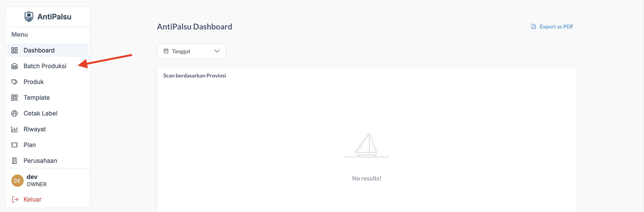Expand the Tanggal chevron arrow
This screenshot has width=644, height=212.
[x=217, y=51]
